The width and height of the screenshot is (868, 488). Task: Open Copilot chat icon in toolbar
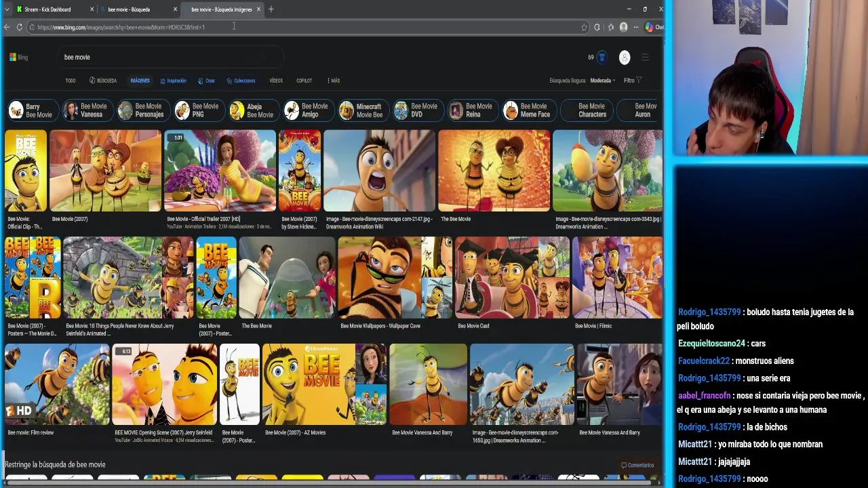click(650, 27)
